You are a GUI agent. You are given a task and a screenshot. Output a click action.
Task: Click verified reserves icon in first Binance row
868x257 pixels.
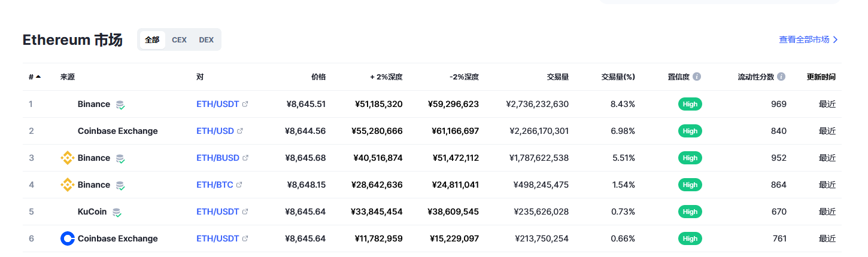(120, 105)
